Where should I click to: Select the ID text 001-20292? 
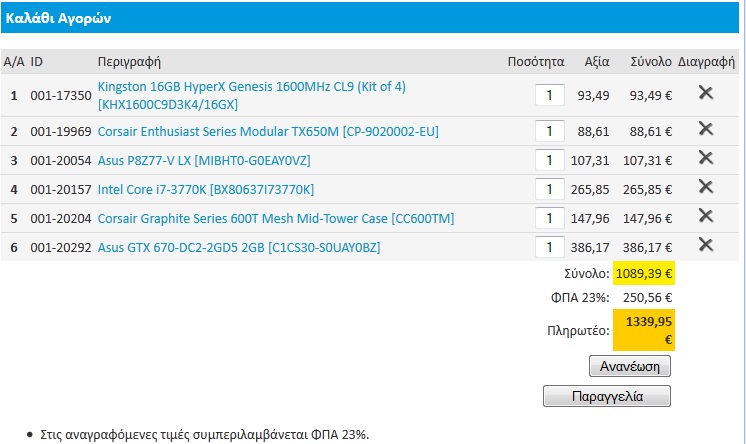click(x=60, y=247)
